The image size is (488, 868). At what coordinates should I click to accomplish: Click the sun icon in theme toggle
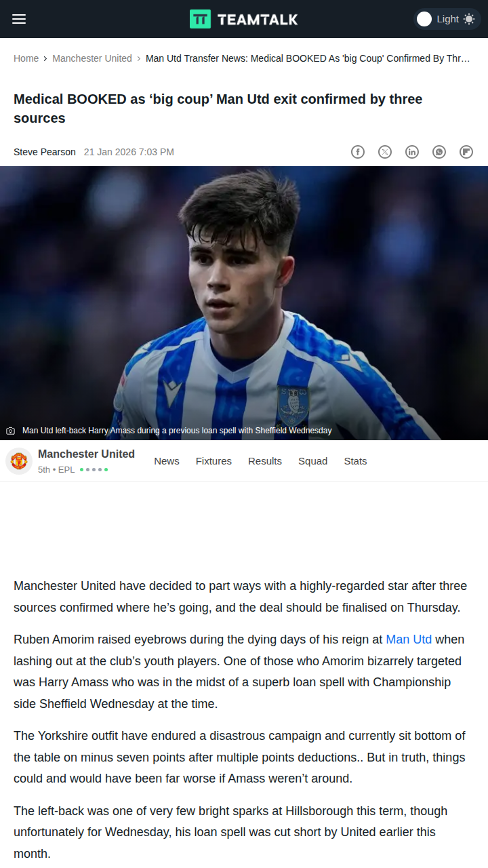(x=469, y=19)
